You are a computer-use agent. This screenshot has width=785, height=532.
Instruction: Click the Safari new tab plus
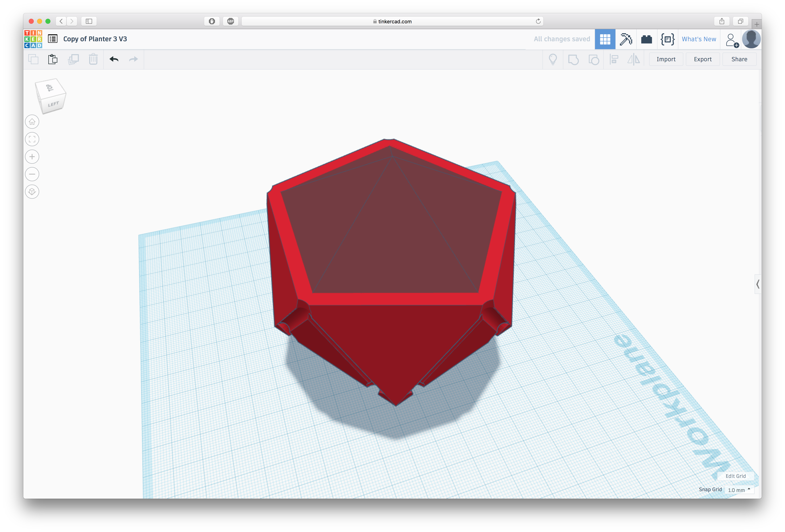[757, 24]
